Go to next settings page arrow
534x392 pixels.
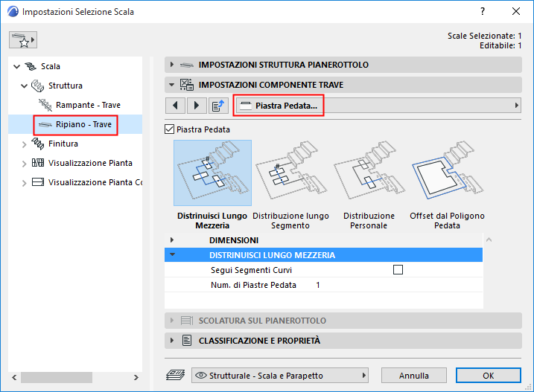click(197, 106)
